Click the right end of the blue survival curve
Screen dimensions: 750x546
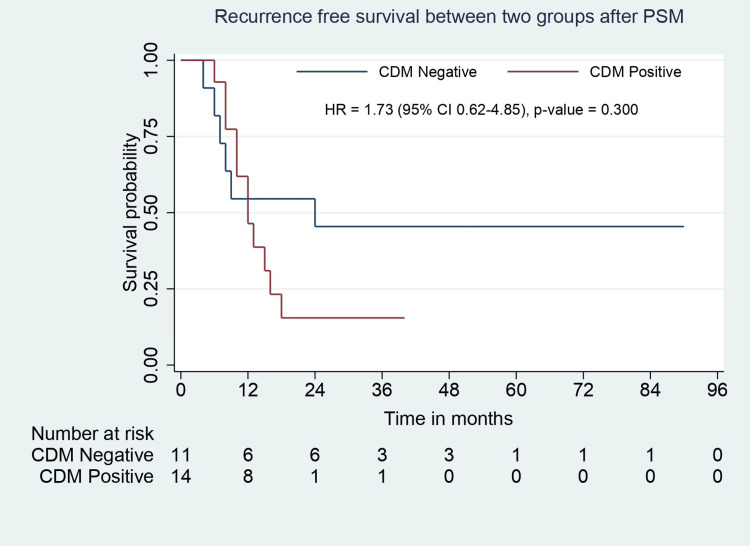(683, 226)
